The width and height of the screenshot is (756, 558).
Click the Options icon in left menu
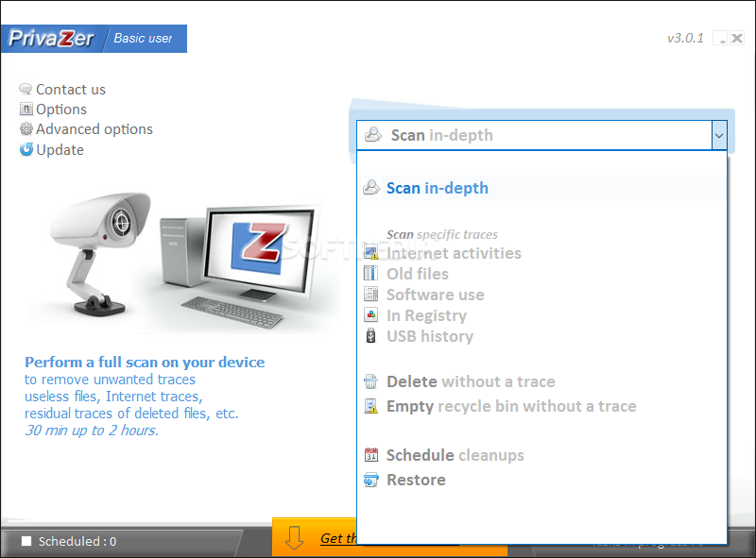click(x=26, y=109)
